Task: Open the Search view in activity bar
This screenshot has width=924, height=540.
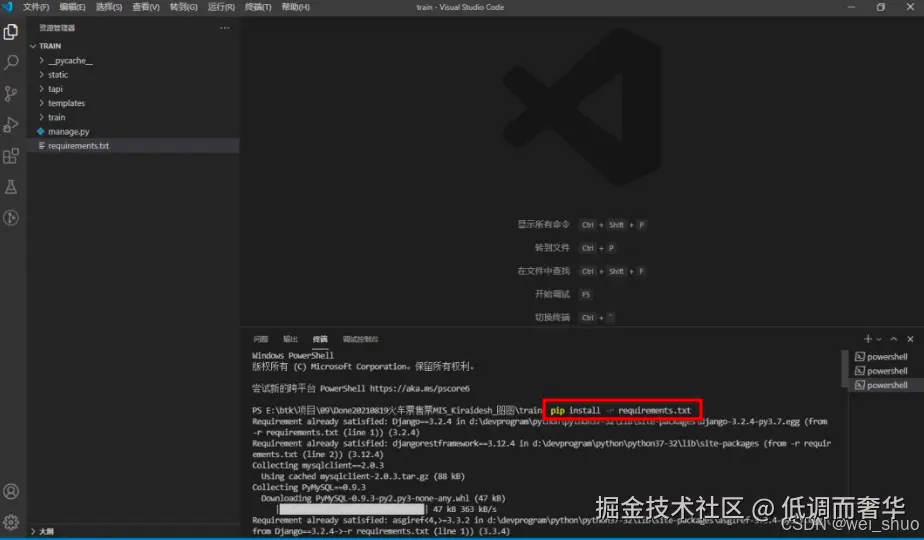Action: click(11, 62)
